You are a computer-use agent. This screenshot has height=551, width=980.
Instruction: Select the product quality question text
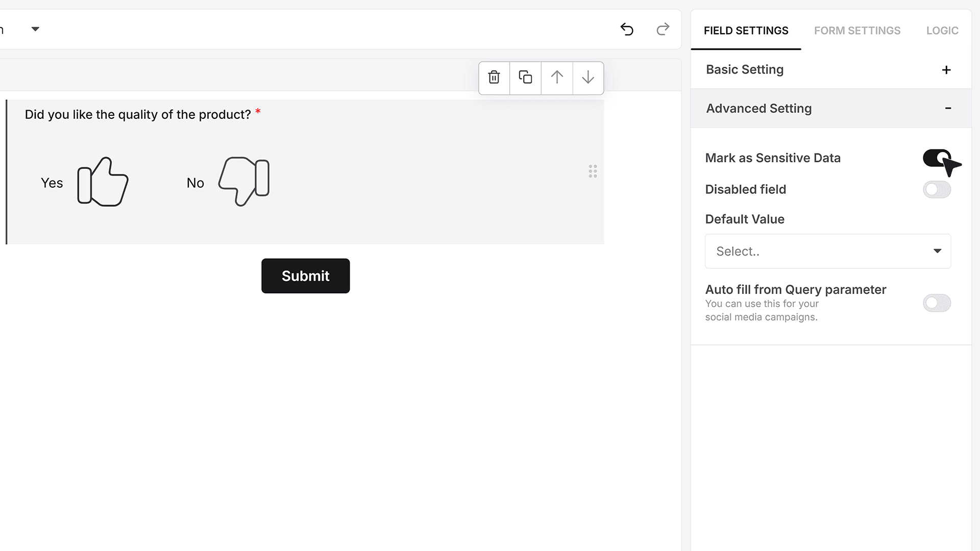tap(138, 114)
